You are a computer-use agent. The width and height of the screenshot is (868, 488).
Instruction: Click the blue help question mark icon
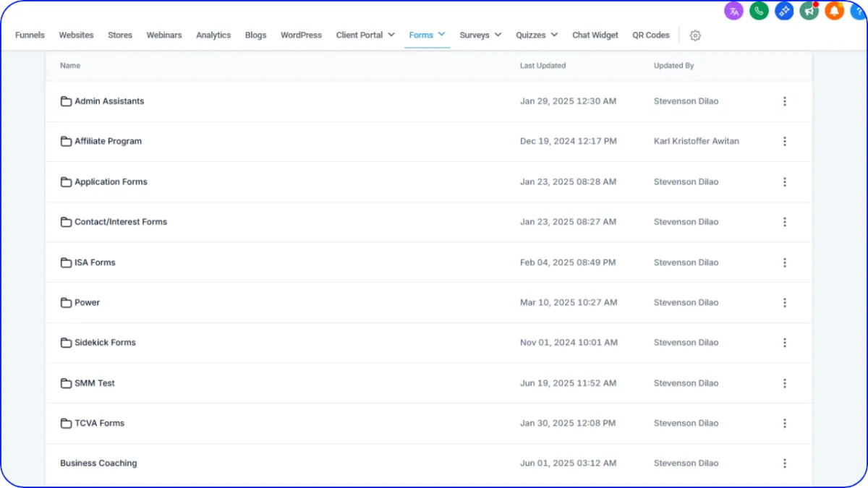point(859,11)
